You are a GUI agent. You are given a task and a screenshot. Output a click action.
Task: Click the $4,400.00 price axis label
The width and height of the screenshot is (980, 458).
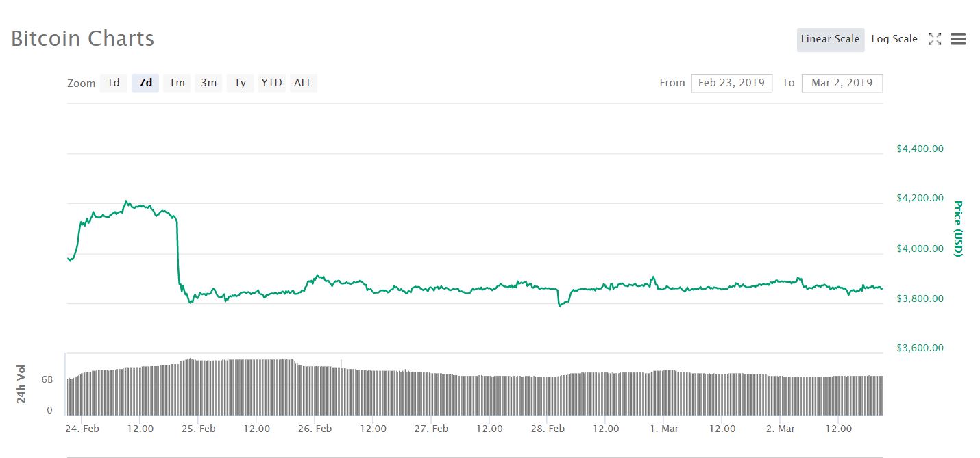point(920,149)
